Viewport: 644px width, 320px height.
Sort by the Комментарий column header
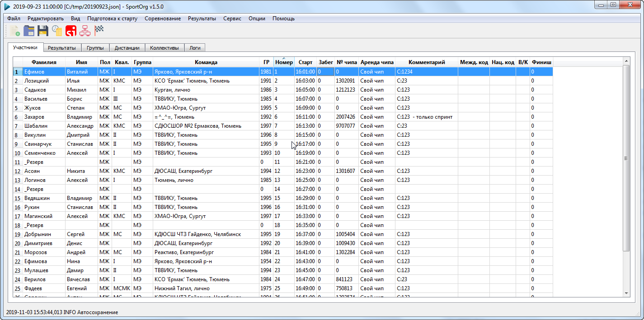point(427,62)
